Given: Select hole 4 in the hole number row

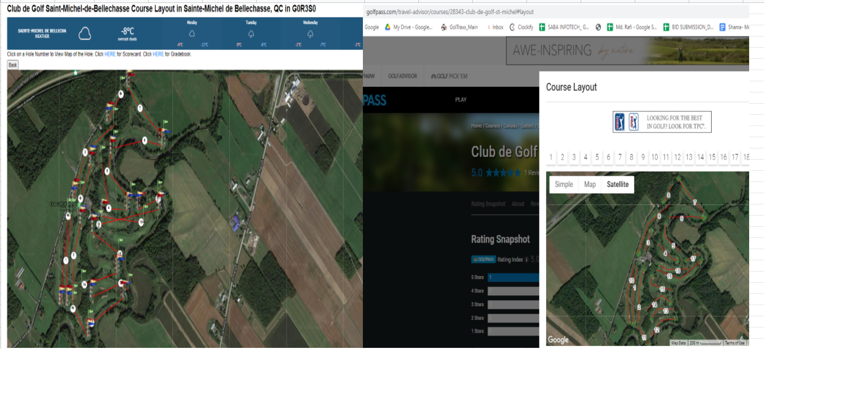Looking at the screenshot, I should coord(585,157).
